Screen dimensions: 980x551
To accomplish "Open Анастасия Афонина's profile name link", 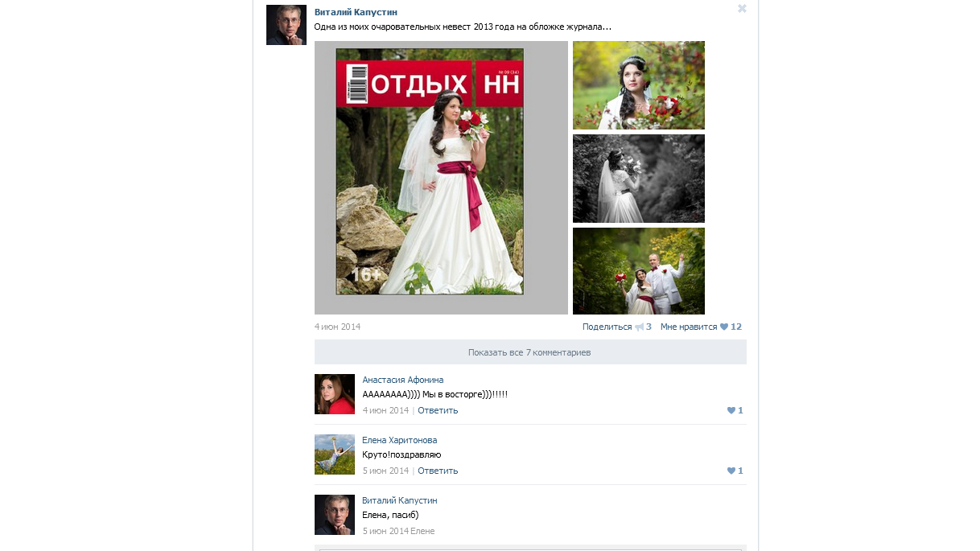I will pos(402,380).
